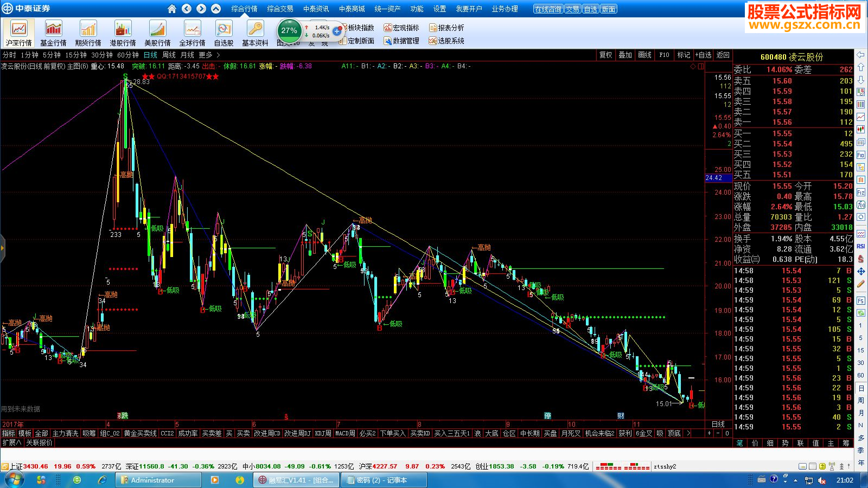Open 设置 menu

click(439, 9)
